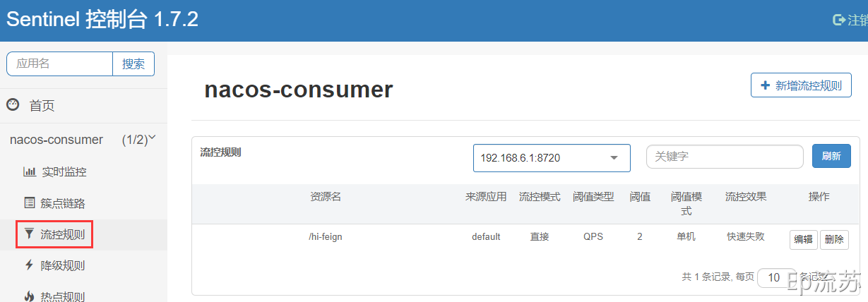
Task: Click the lightning icon for 降级规则
Action: [x=29, y=265]
